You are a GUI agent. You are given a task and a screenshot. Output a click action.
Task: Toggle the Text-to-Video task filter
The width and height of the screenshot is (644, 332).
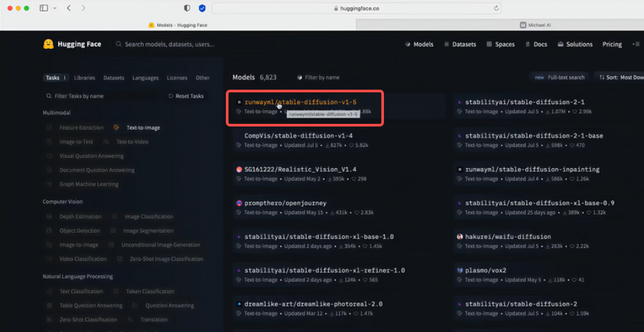click(126, 142)
